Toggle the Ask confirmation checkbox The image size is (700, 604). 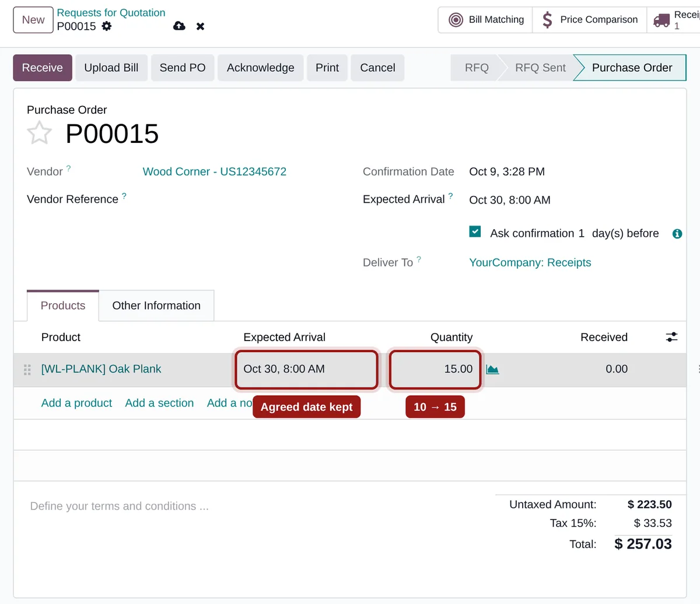475,232
